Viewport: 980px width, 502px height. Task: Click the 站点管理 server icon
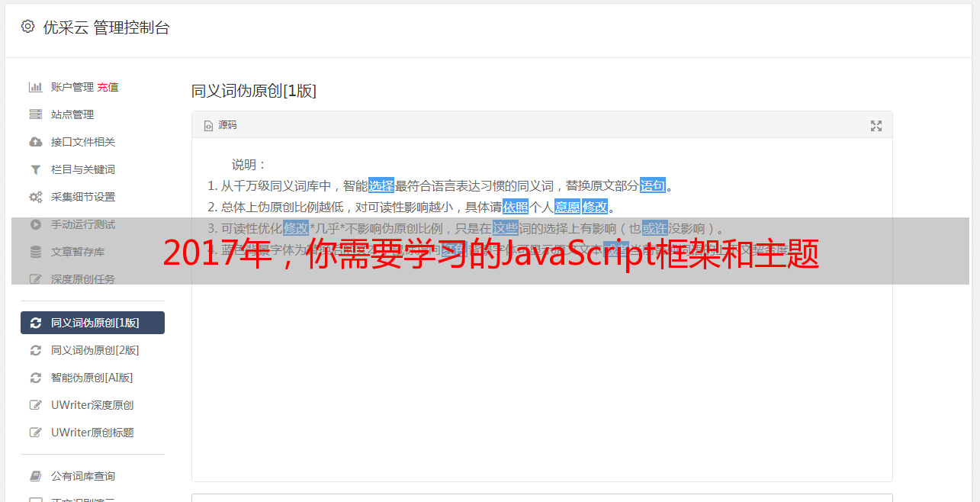35,114
